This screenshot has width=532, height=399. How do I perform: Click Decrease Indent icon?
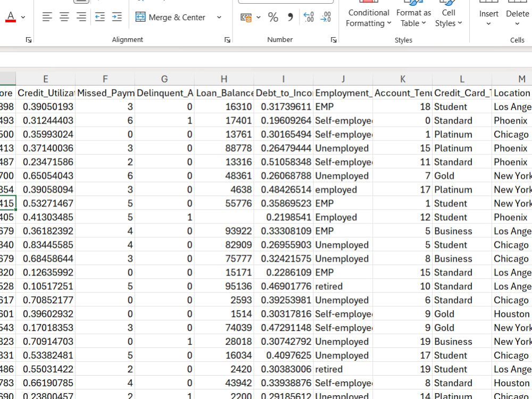(100, 16)
